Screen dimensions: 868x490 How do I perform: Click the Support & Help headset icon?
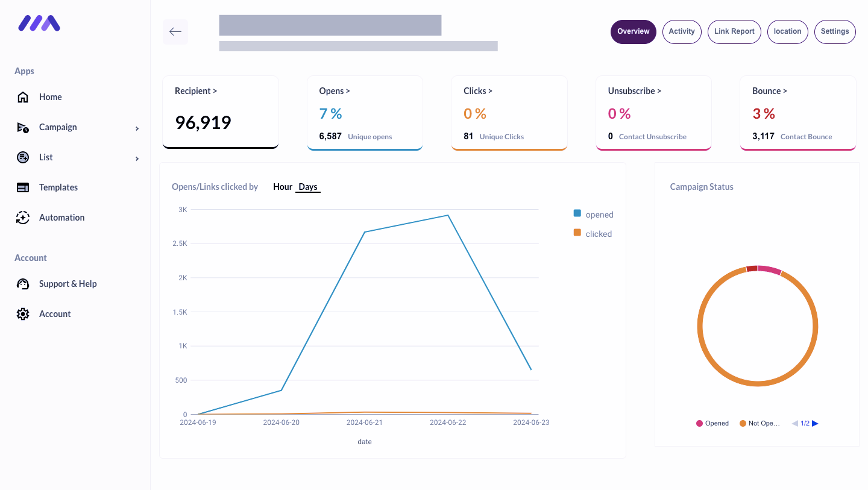[23, 284]
